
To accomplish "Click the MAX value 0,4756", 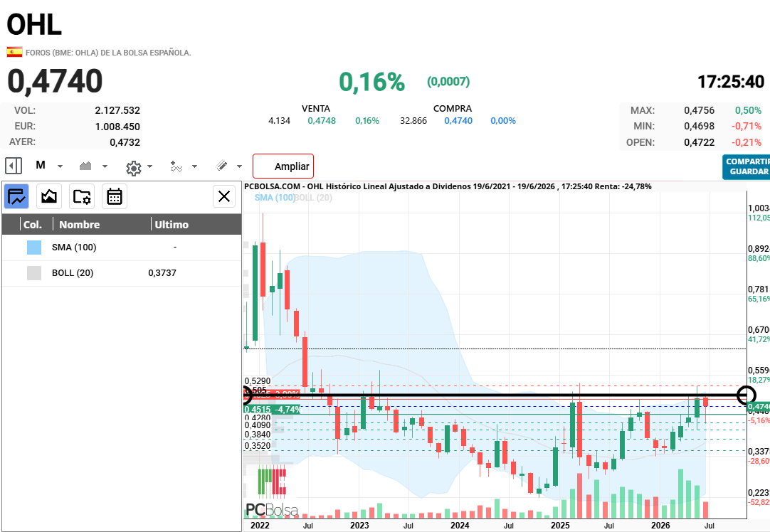I will click(x=700, y=110).
